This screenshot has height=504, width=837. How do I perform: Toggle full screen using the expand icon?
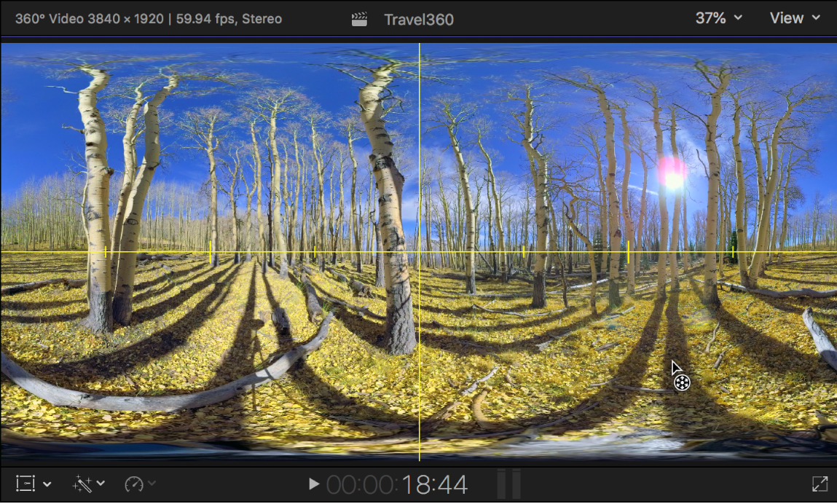tap(819, 484)
